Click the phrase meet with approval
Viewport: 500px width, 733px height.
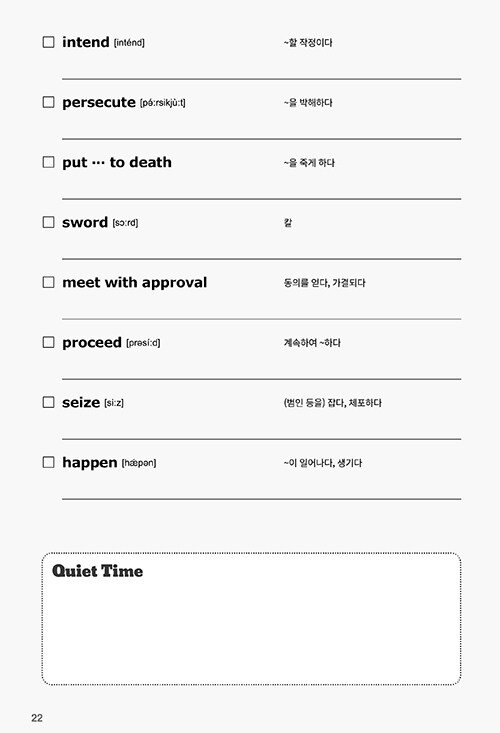point(135,282)
